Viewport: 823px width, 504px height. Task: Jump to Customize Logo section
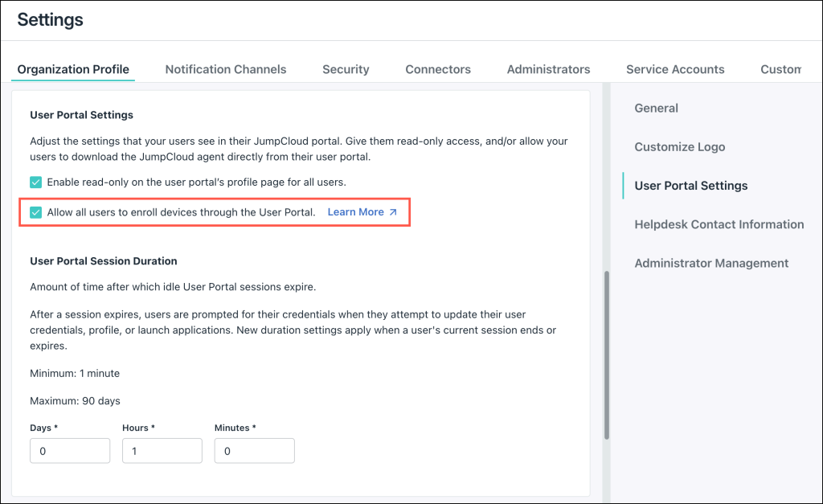(680, 147)
